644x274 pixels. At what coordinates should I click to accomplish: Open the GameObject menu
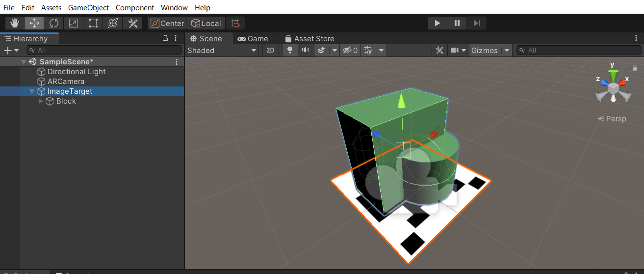[x=88, y=8]
